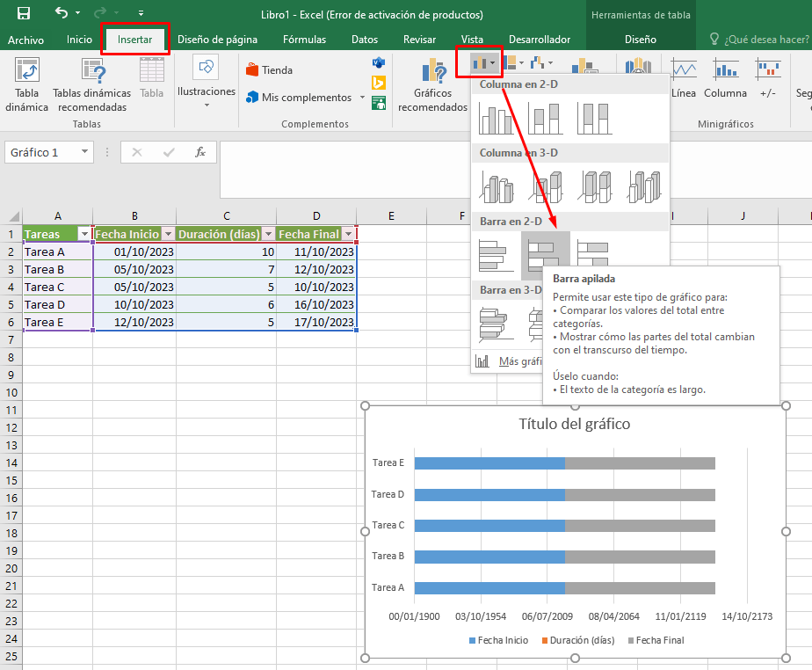The image size is (812, 670).
Task: Open the Diseño de página tab
Action: click(217, 40)
